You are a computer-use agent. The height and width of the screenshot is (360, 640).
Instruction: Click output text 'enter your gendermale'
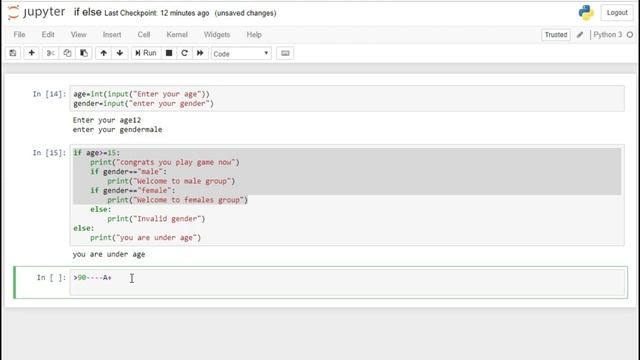coord(118,129)
